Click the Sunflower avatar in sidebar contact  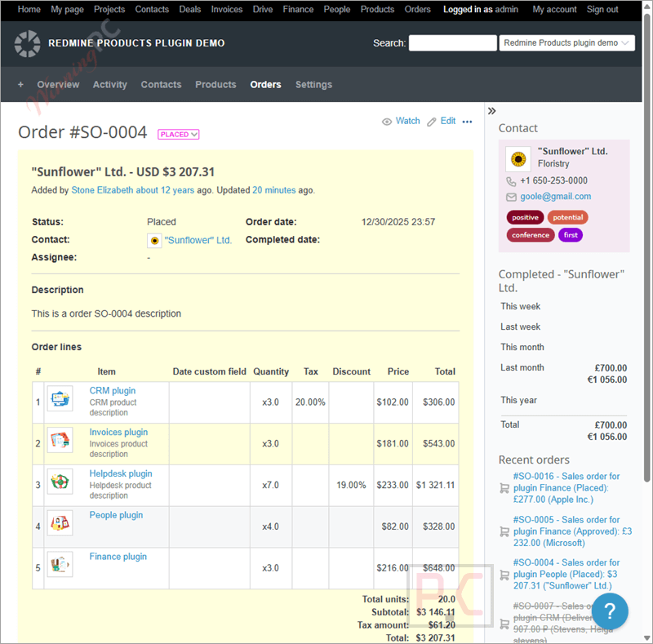518,159
